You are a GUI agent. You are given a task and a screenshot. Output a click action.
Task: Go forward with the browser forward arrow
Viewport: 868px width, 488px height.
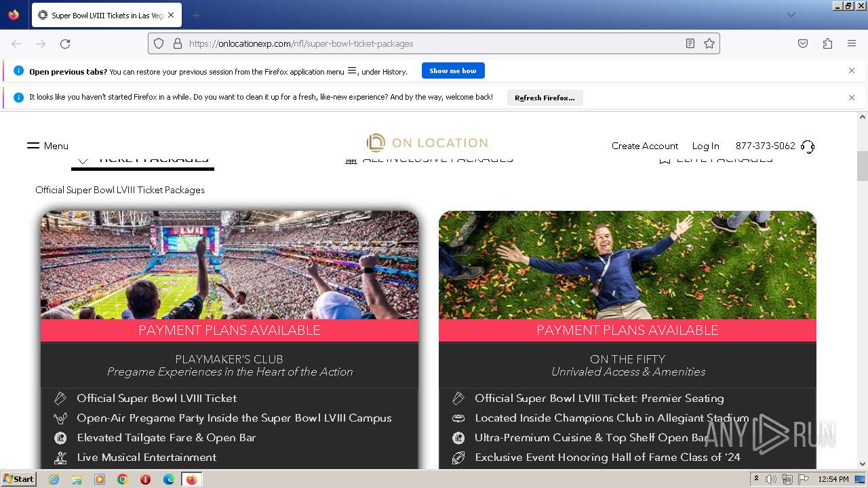pyautogui.click(x=41, y=43)
